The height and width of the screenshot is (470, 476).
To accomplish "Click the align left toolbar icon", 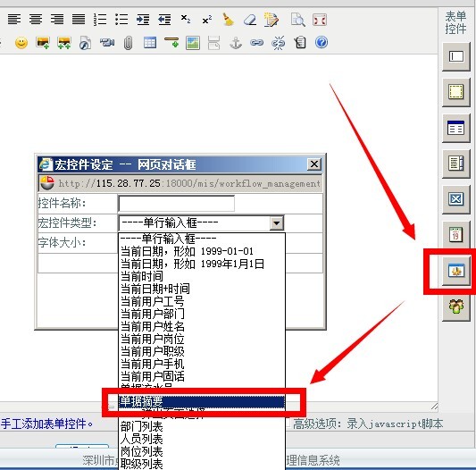I will tap(14, 20).
